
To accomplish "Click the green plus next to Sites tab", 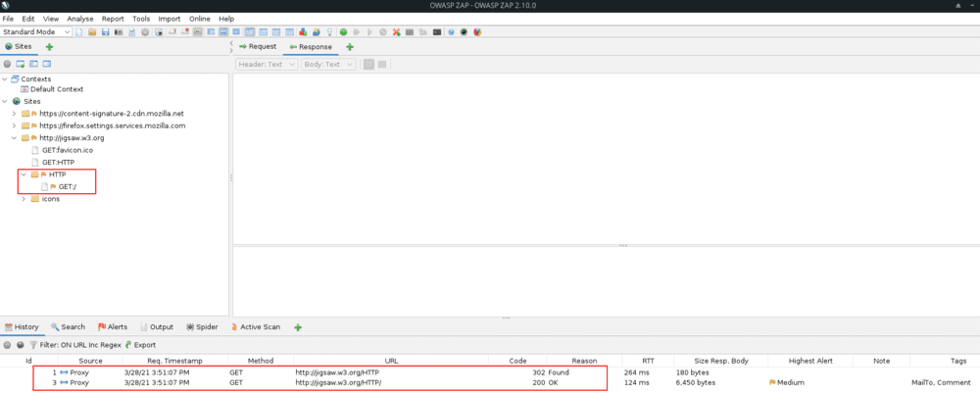I will point(49,47).
